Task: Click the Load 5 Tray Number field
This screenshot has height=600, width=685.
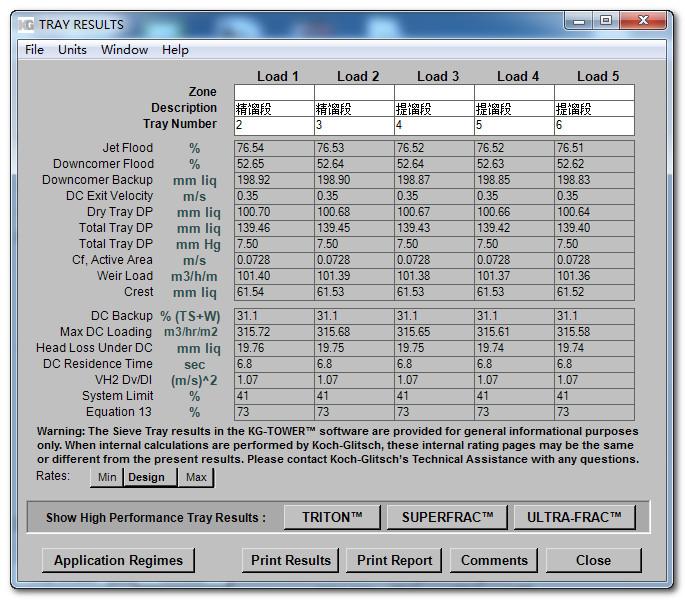Action: point(594,125)
